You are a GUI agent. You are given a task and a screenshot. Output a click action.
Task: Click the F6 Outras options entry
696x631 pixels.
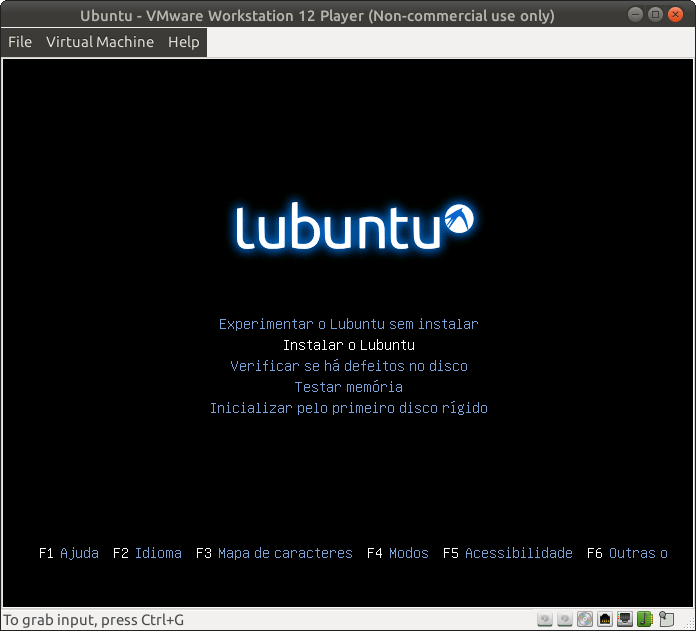(x=627, y=553)
